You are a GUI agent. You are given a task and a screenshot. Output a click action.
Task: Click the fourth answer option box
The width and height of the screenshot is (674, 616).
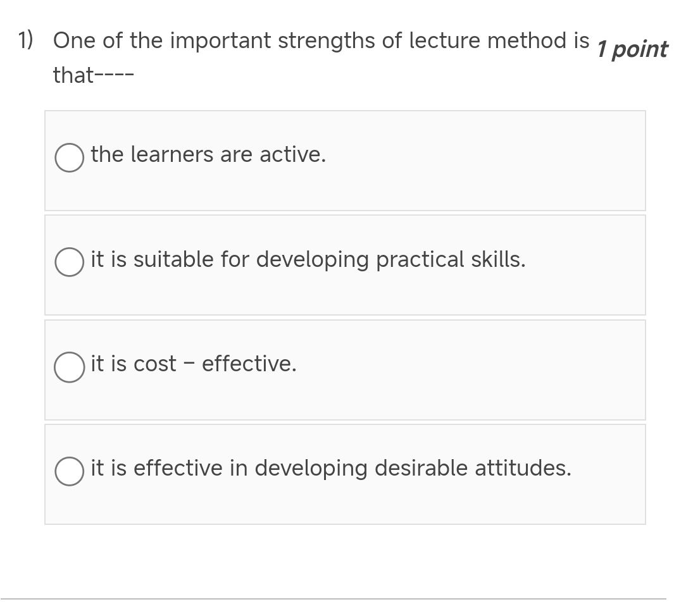(345, 474)
